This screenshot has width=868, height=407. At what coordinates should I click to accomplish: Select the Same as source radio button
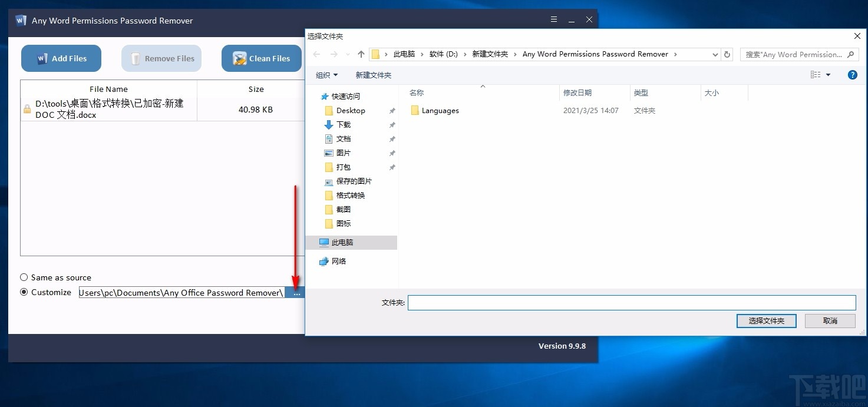coord(24,277)
